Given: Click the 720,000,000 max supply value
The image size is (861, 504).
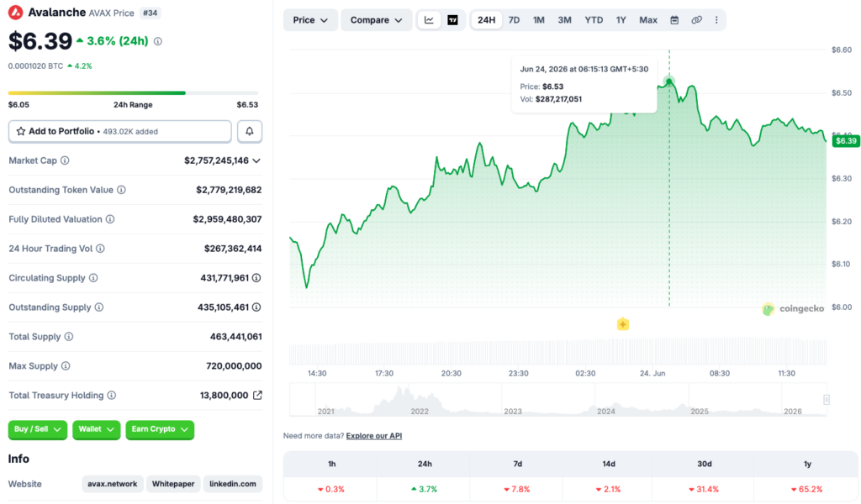Looking at the screenshot, I should (x=234, y=365).
